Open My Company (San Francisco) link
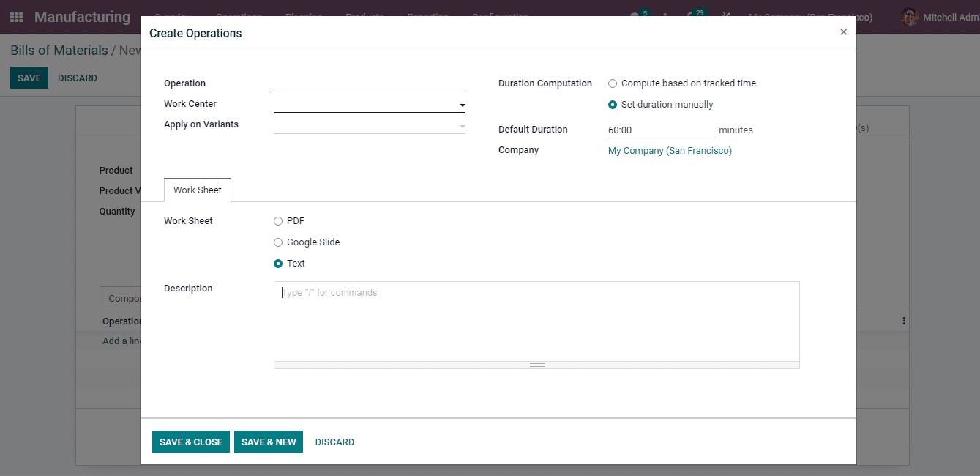 (669, 150)
